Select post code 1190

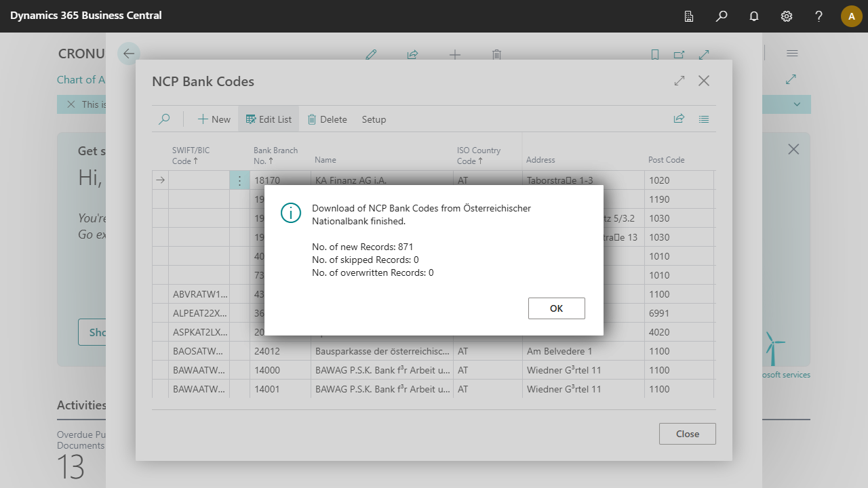point(679,199)
